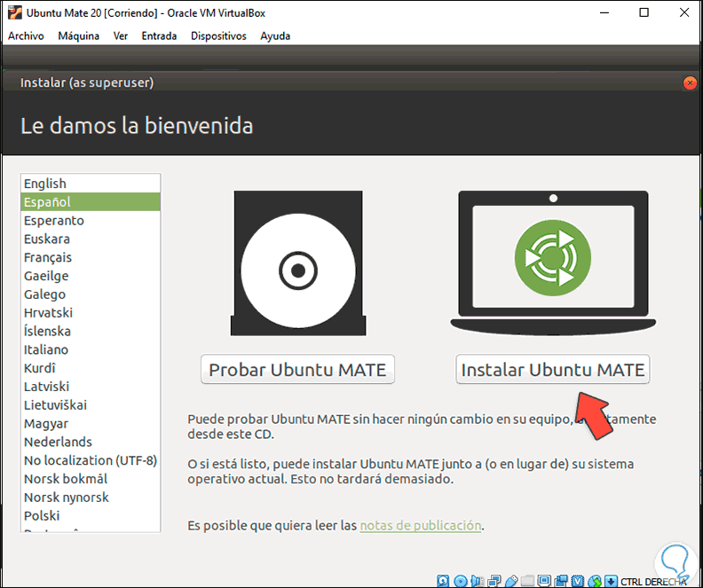Select Euskara in the language list
This screenshot has height=588, width=703.
91,239
